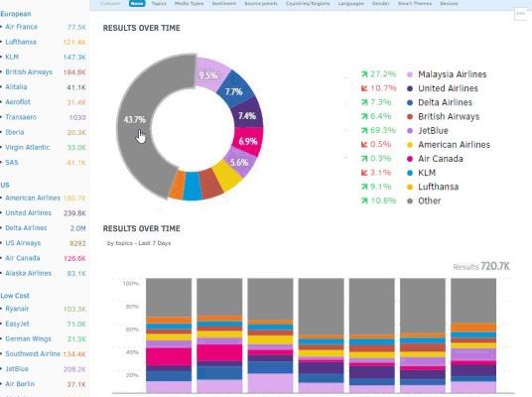Click Air Canada label in the legend
The image size is (532, 397).
tap(441, 159)
